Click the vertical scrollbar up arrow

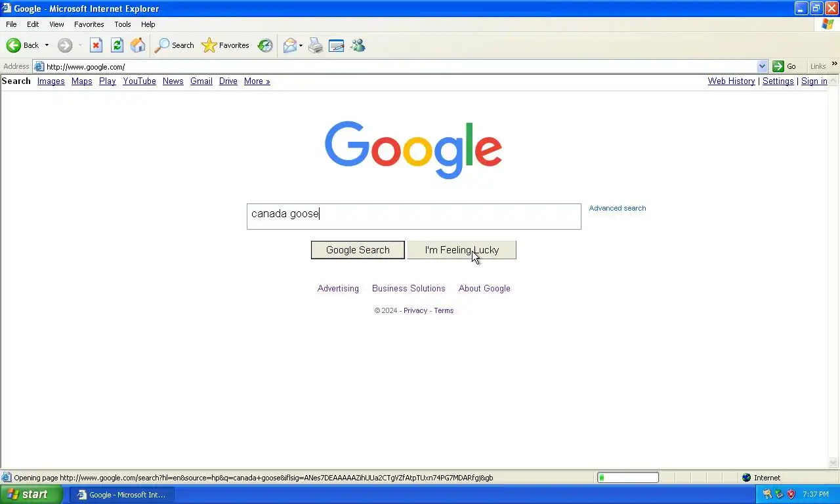[833, 81]
